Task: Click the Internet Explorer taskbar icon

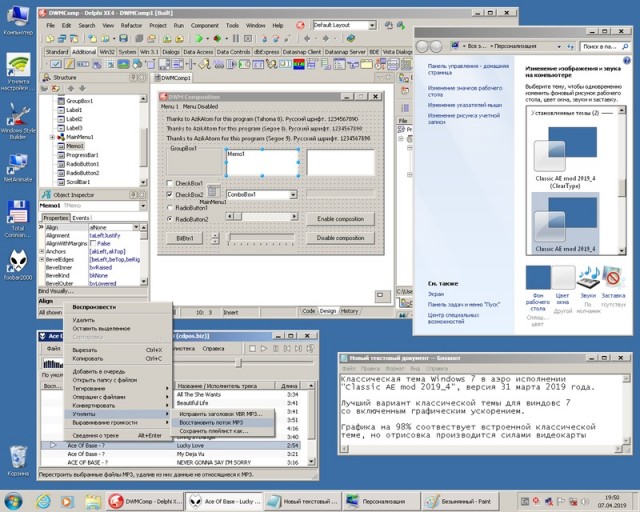Action: (x=43, y=500)
